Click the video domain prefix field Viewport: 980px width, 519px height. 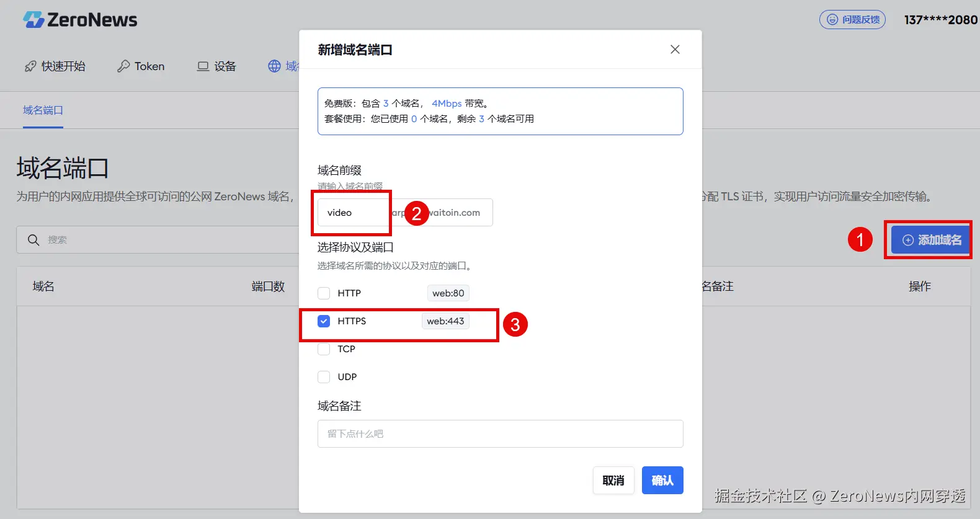pyautogui.click(x=354, y=213)
